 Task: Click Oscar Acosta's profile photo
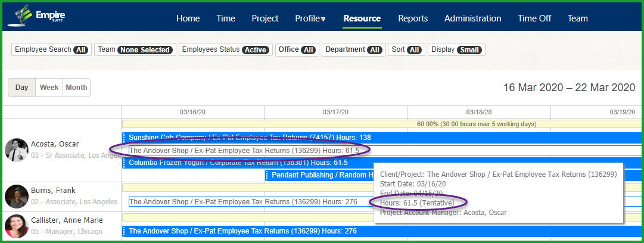17,150
